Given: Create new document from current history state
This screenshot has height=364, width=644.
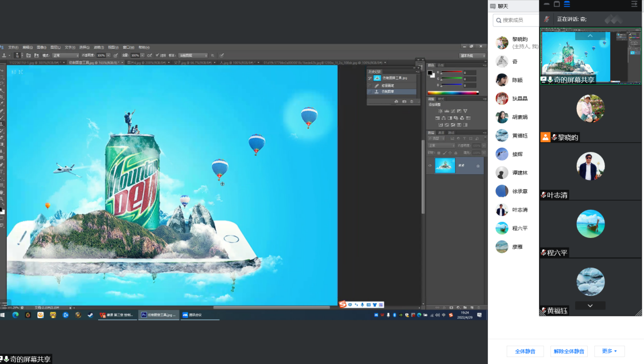Looking at the screenshot, I should point(397,101).
